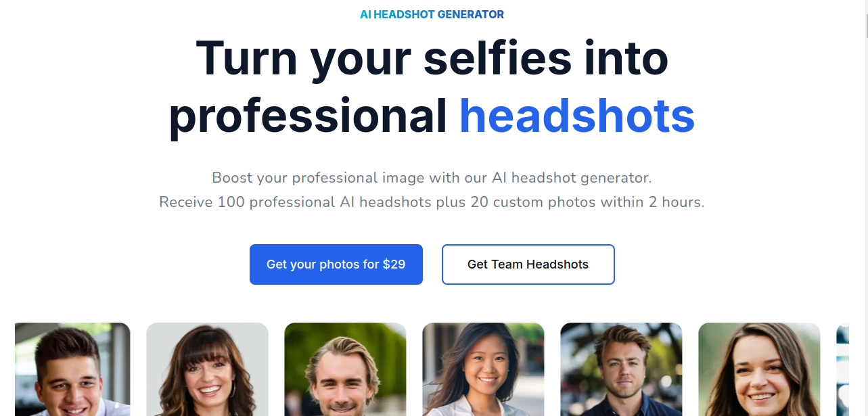Image resolution: width=868 pixels, height=416 pixels.
Task: Click the Receive 100 professional AI headshots sentence
Action: coord(432,202)
